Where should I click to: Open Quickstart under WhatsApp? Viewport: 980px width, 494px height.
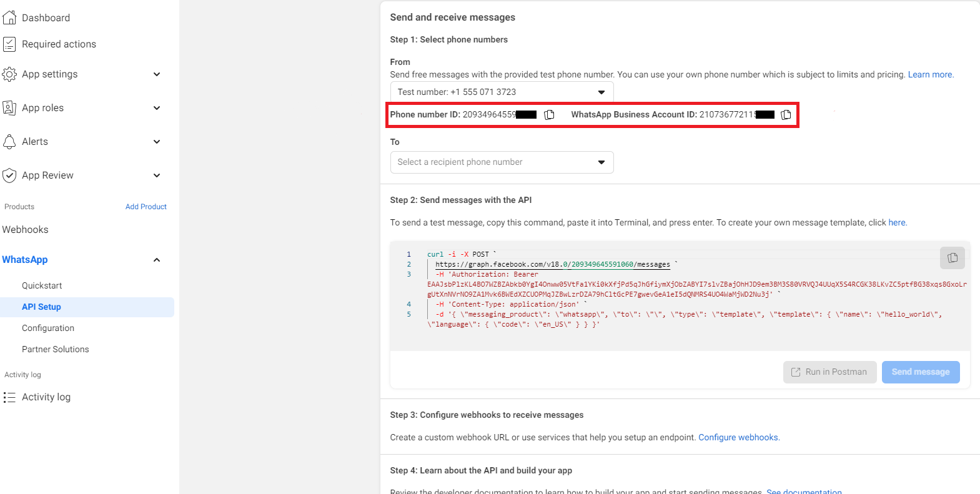click(x=42, y=285)
